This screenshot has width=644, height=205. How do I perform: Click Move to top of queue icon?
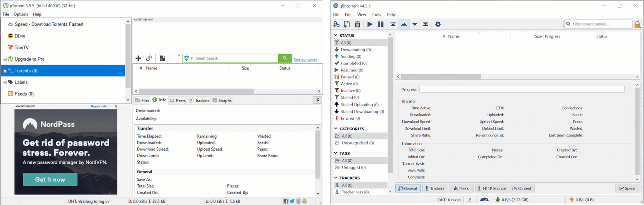pyautogui.click(x=393, y=24)
